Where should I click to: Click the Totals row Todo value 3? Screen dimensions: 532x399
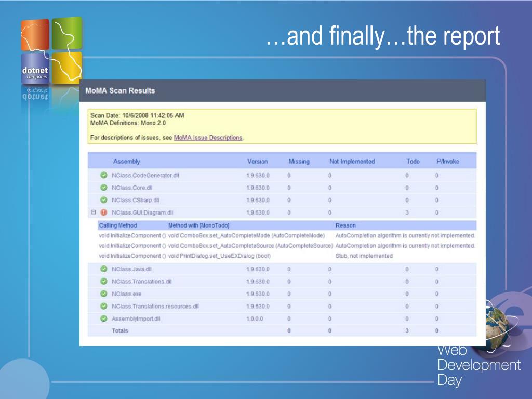[x=407, y=330]
